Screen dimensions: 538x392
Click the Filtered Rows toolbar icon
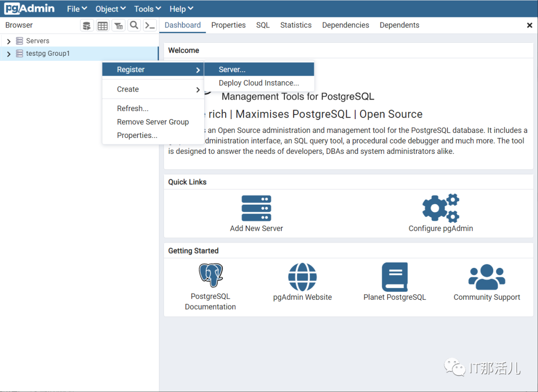(x=119, y=25)
